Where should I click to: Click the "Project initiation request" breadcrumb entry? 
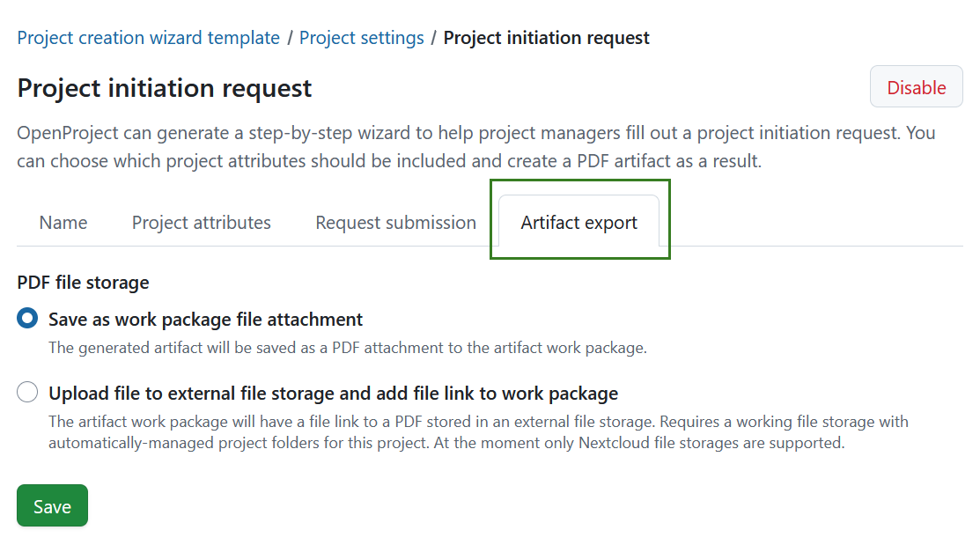(x=546, y=38)
